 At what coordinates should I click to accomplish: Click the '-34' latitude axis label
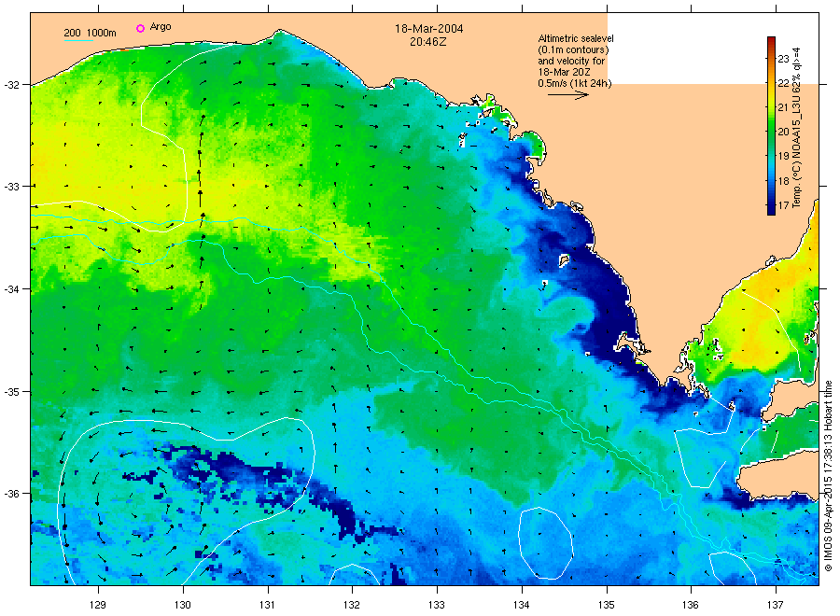pos(10,289)
